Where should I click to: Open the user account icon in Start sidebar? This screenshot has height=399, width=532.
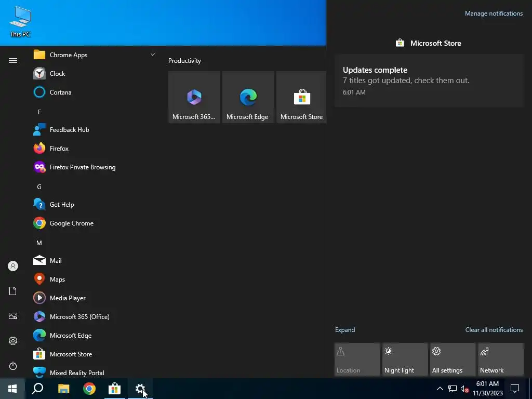point(13,266)
